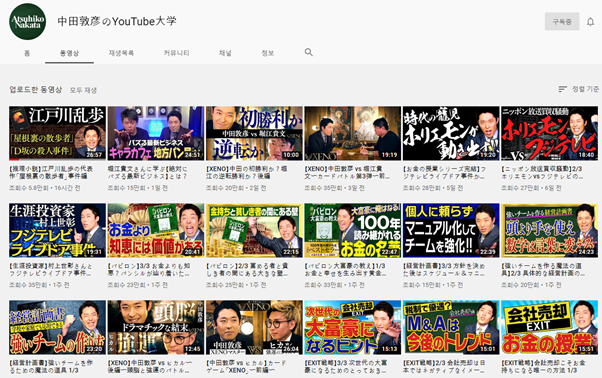Click title 【バビロン】3/3 お金よりも知恵
602x378 pixels.
(149, 269)
